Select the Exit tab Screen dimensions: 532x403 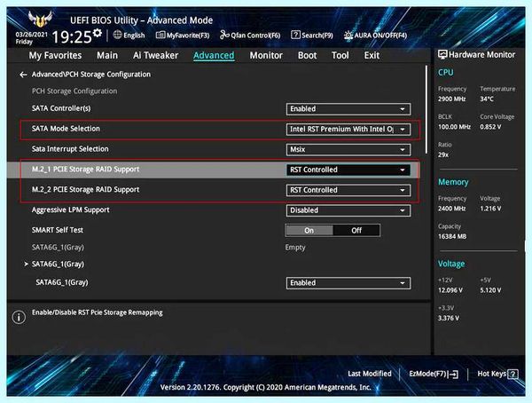(372, 55)
